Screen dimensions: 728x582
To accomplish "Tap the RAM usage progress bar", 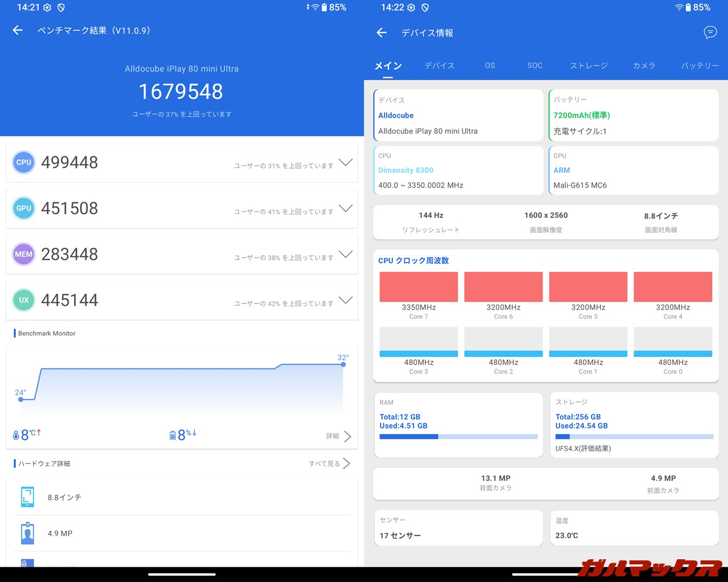I will pyautogui.click(x=458, y=436).
